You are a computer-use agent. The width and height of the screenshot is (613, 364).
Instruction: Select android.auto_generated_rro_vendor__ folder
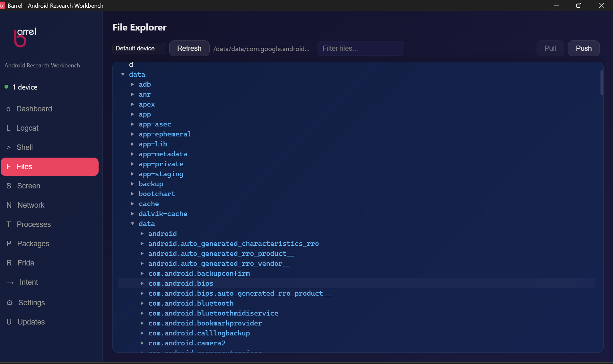[x=219, y=264]
